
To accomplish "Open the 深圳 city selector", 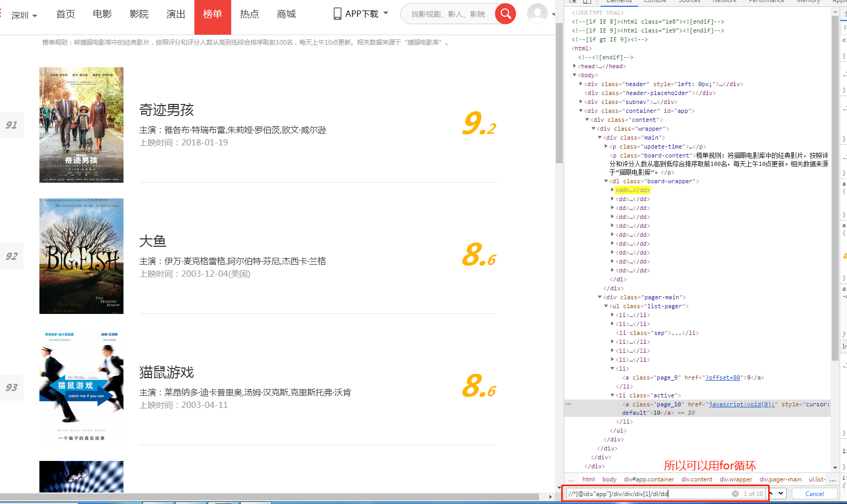I will pyautogui.click(x=24, y=15).
